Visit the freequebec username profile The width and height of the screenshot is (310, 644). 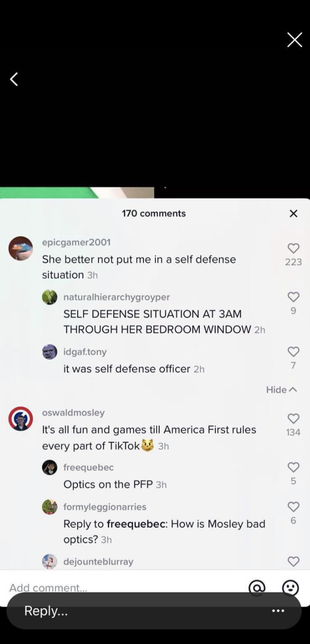point(89,467)
